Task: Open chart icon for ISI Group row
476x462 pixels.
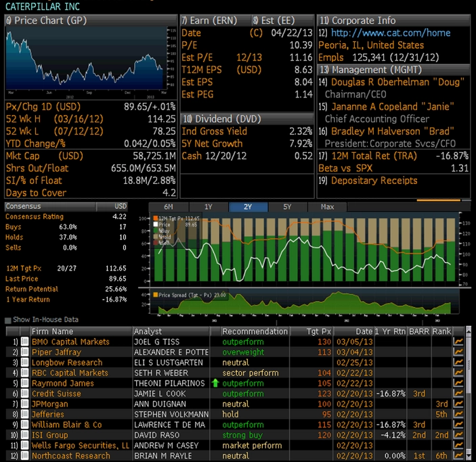Action: [x=458, y=435]
